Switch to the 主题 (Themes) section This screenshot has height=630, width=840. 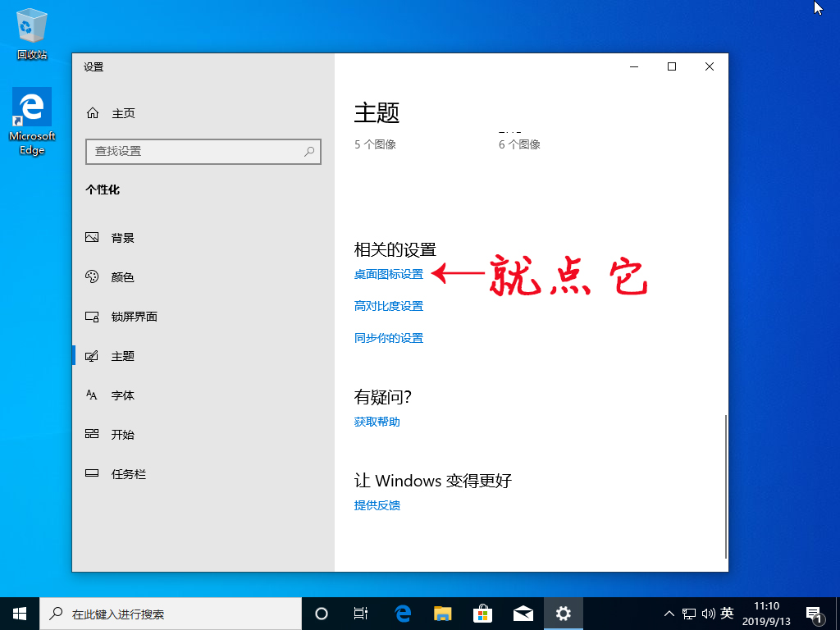[121, 355]
